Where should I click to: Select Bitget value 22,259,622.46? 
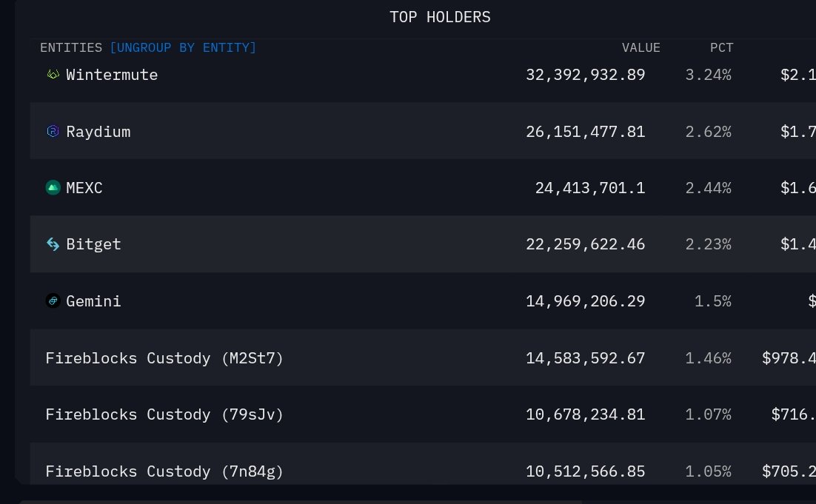point(586,244)
